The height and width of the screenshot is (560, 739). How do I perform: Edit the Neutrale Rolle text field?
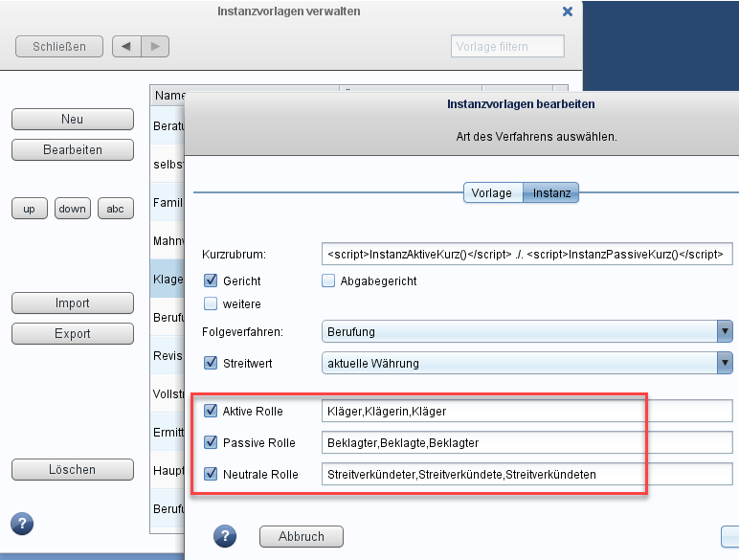[x=526, y=474]
